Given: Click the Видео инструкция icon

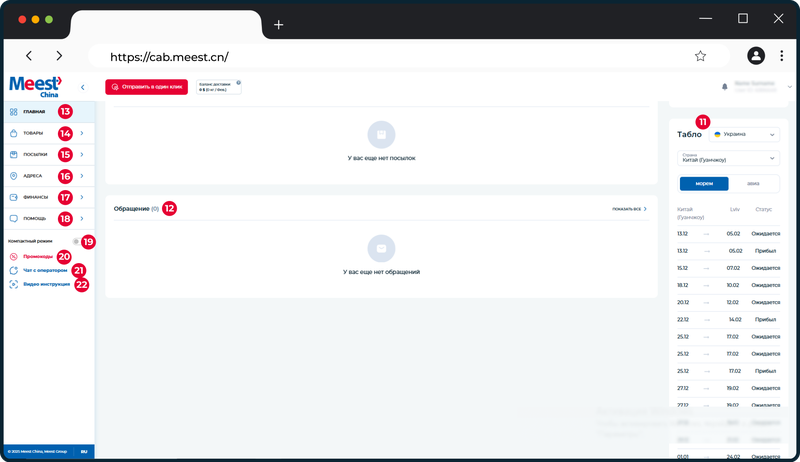Looking at the screenshot, I should (14, 285).
